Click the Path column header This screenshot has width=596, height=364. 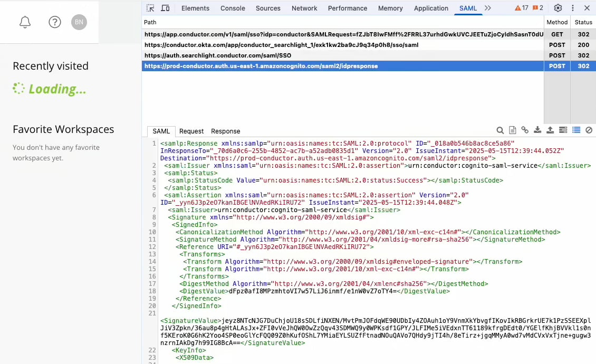pyautogui.click(x=343, y=22)
